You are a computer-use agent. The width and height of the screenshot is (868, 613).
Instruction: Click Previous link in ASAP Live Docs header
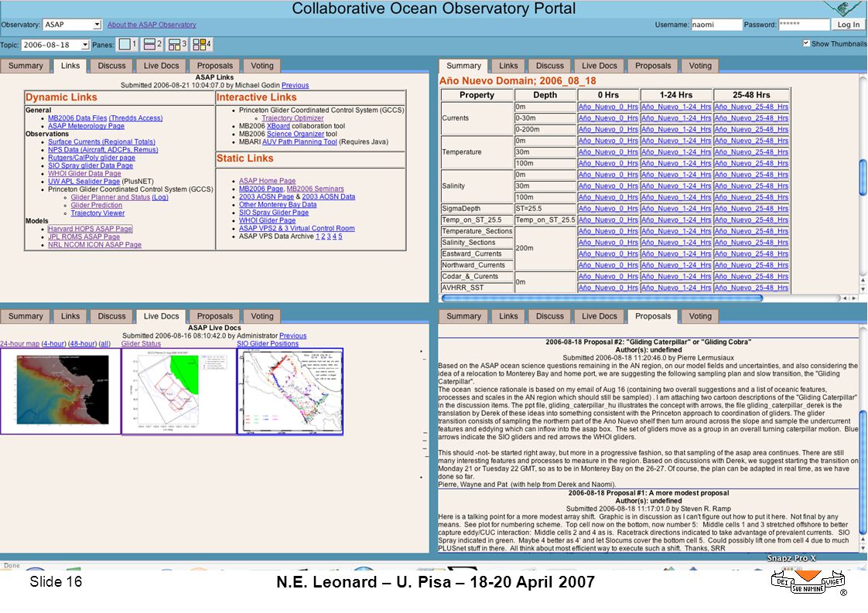[293, 335]
